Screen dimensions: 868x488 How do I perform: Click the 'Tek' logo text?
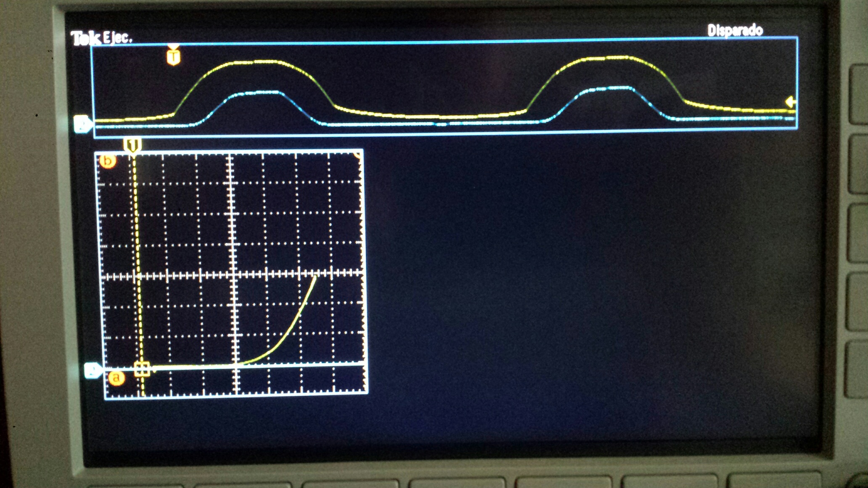(86, 38)
